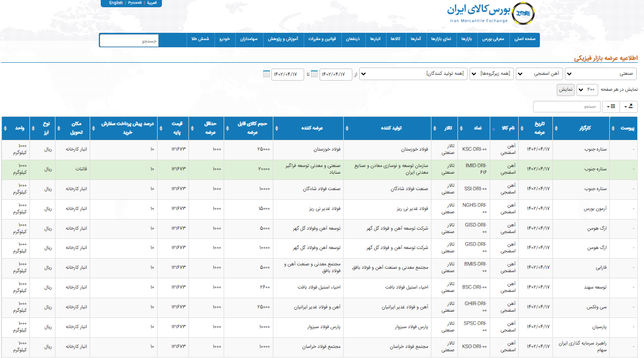This screenshot has height=358, width=644.
Task: Click delivery location cell قائنات
Action: [73, 169]
